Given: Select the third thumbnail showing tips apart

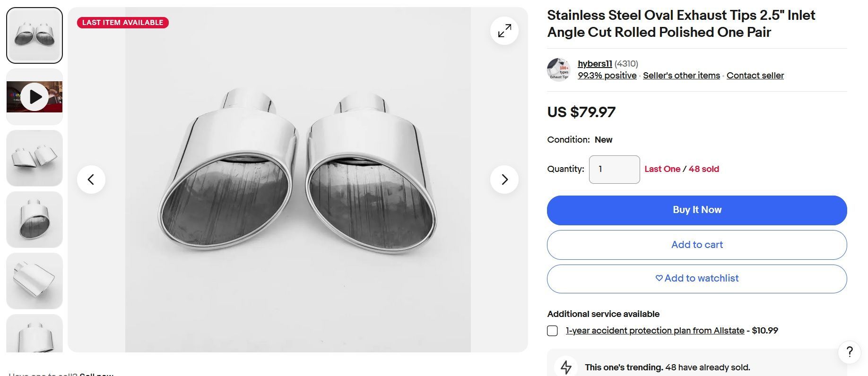Looking at the screenshot, I should click(35, 158).
